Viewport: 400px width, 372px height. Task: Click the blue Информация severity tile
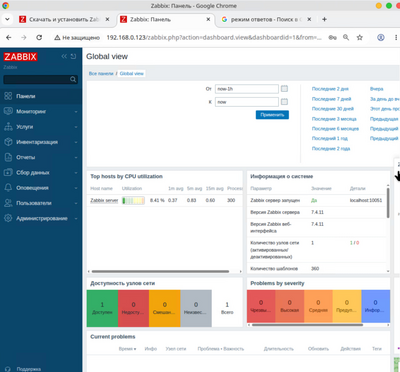pyautogui.click(x=376, y=306)
